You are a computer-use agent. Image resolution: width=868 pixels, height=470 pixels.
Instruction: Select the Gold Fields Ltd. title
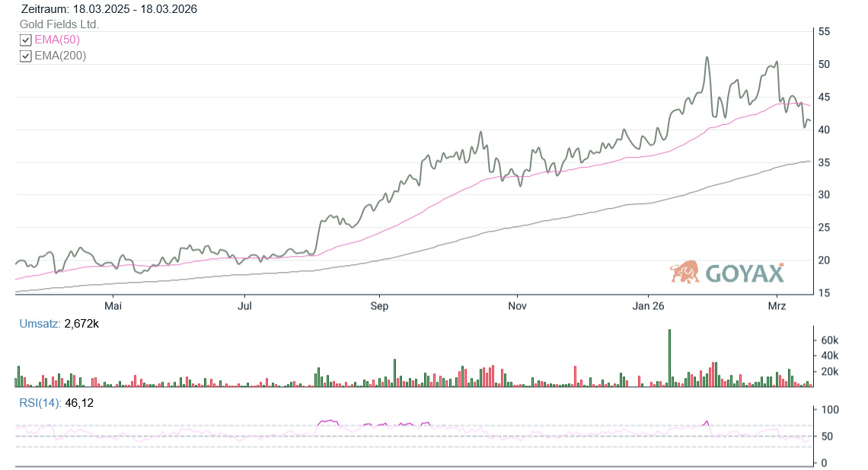59,24
